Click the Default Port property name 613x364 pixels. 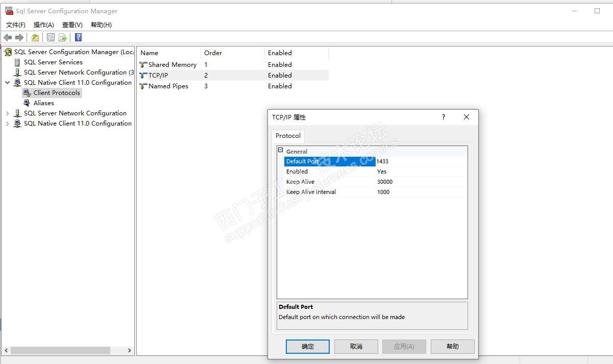(330, 161)
